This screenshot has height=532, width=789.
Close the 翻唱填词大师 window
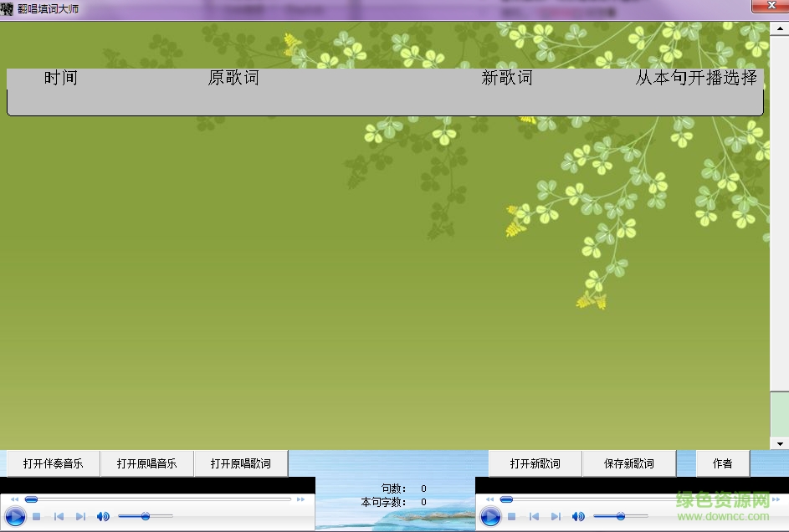(x=771, y=6)
